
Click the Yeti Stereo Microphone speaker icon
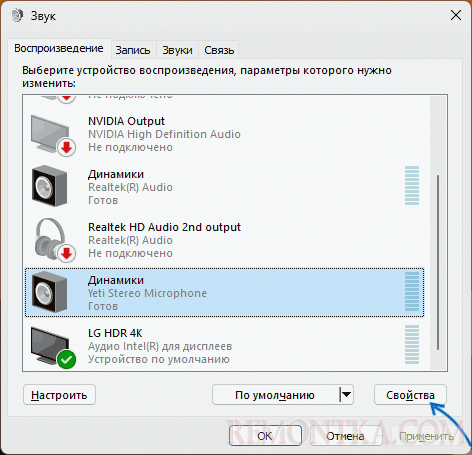(49, 292)
